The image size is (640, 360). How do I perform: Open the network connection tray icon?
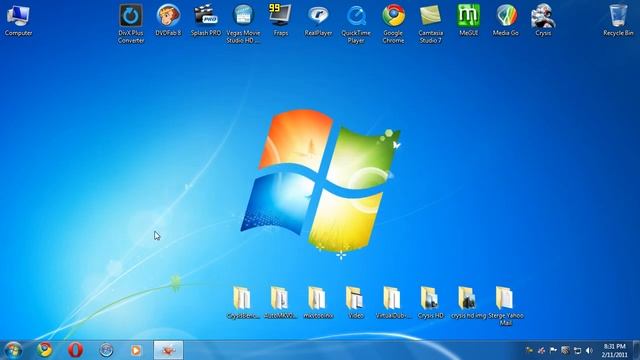tap(577, 350)
